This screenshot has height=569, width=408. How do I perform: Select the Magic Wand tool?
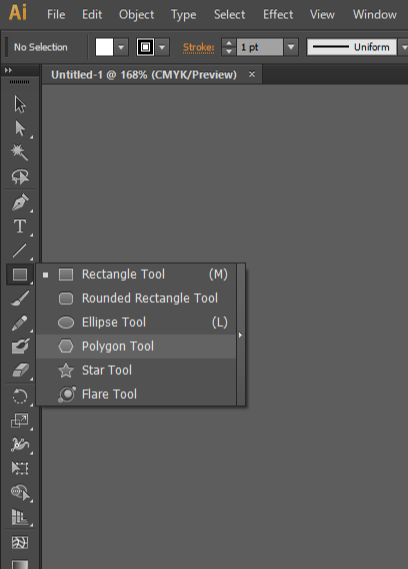click(20, 152)
